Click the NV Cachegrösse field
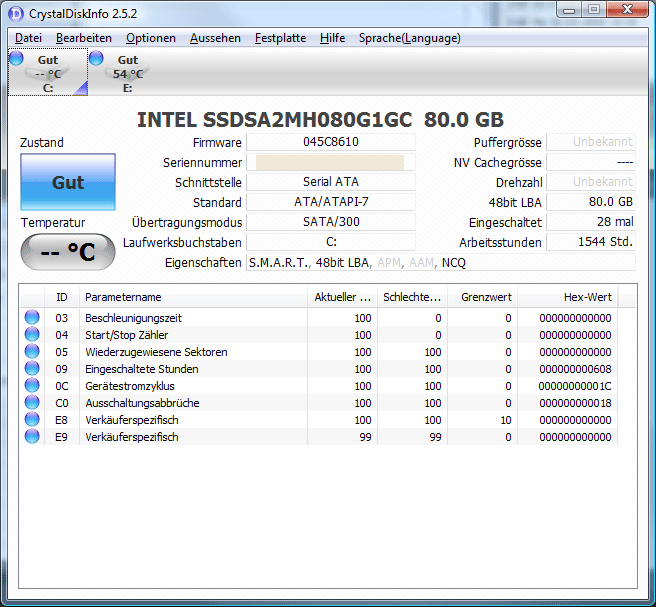 point(591,162)
